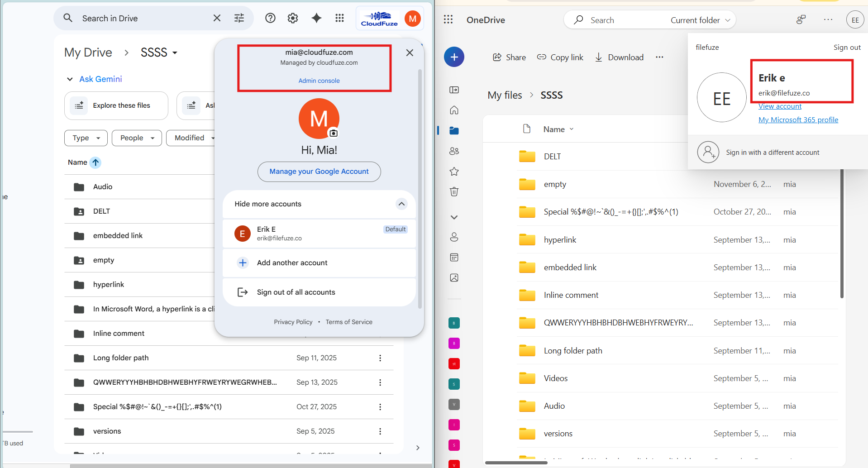
Task: Open Drive help question mark icon
Action: point(270,18)
